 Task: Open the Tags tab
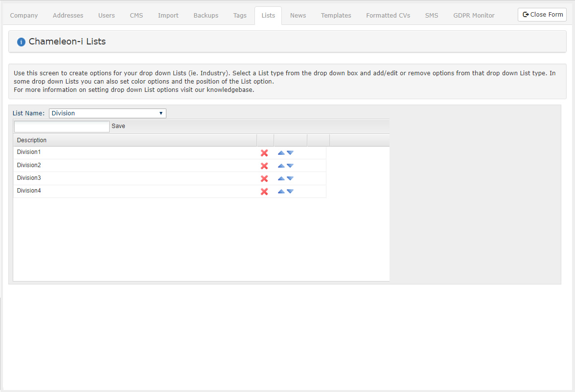tap(240, 15)
